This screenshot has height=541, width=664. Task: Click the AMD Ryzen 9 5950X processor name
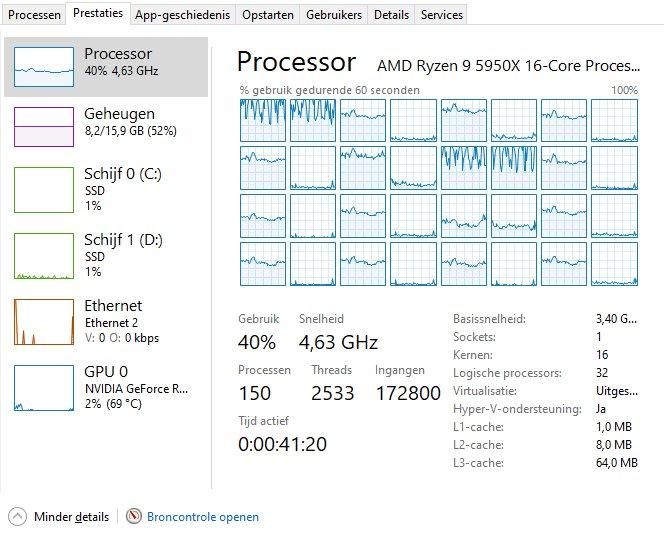(x=507, y=66)
